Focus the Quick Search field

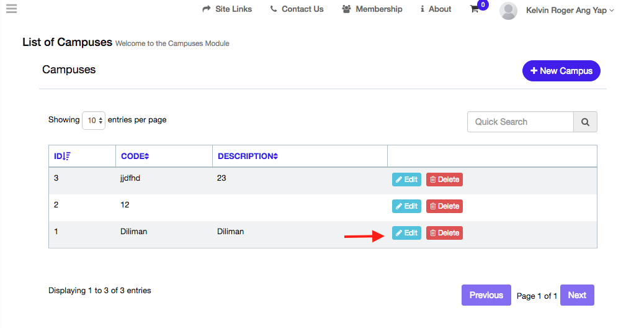click(x=520, y=122)
